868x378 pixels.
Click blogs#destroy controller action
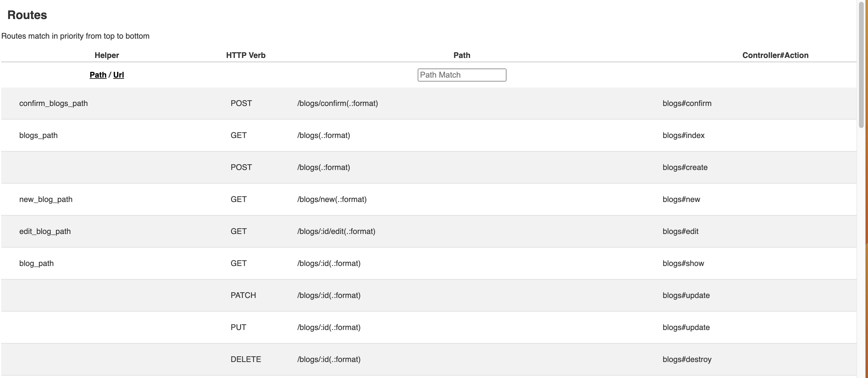pos(687,360)
